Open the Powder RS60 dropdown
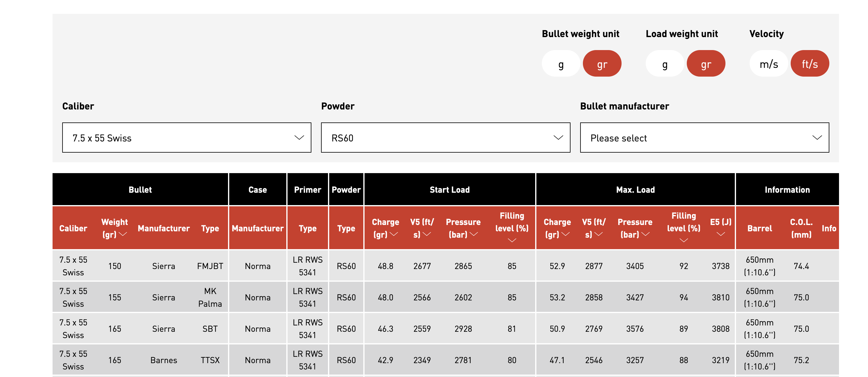868x377 pixels. click(x=445, y=138)
